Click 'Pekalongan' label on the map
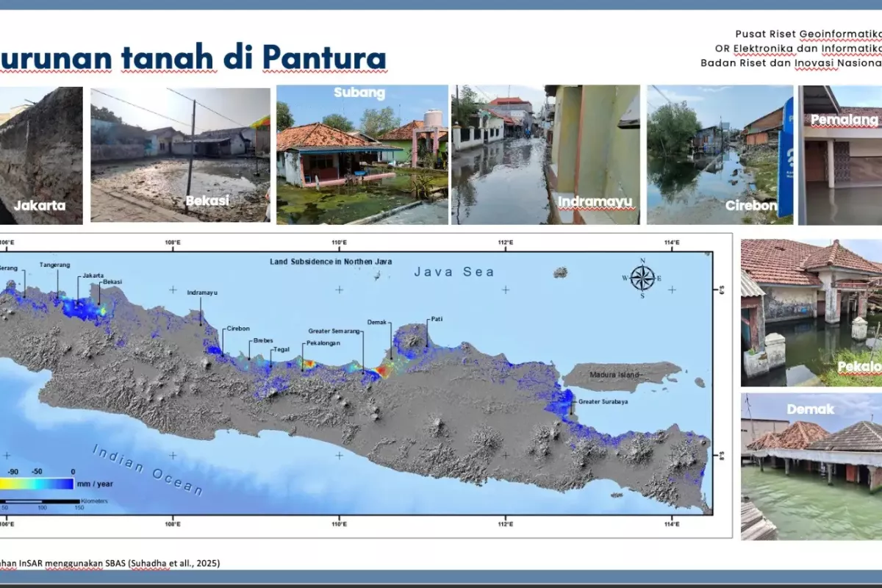The image size is (882, 588). click(322, 343)
